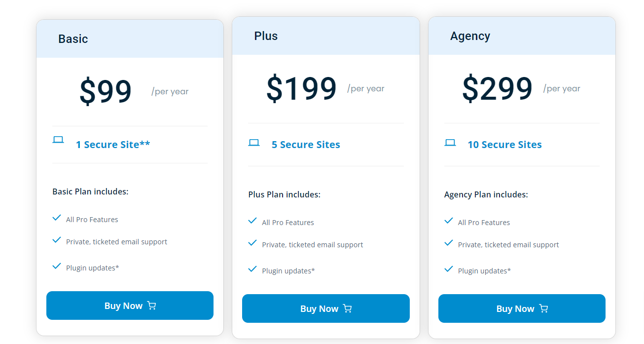Buy the Agency plan now
The height and width of the screenshot is (344, 644).
tap(522, 308)
